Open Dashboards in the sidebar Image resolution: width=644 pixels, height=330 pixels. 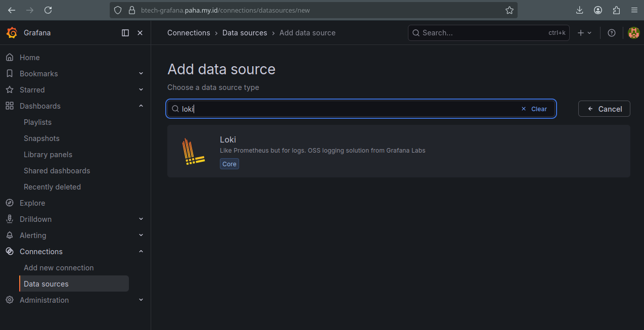coord(40,106)
